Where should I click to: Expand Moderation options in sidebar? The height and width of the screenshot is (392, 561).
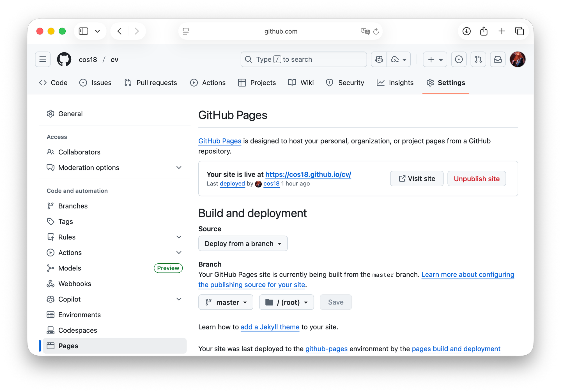(x=179, y=168)
